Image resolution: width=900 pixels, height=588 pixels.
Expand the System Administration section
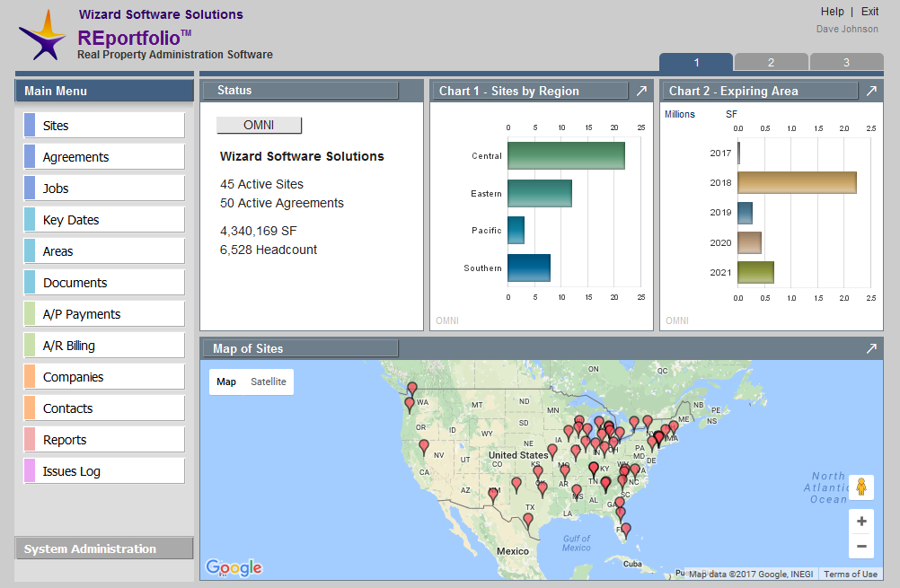click(x=104, y=549)
